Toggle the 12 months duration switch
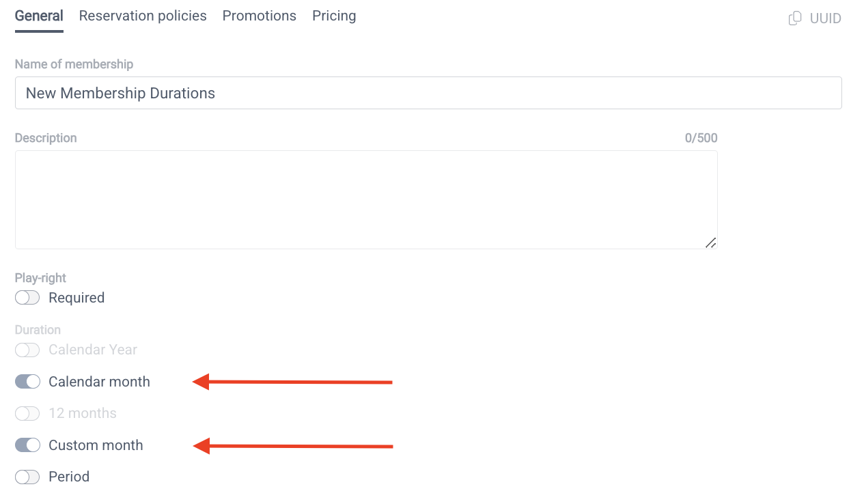The width and height of the screenshot is (851, 504). 27,413
